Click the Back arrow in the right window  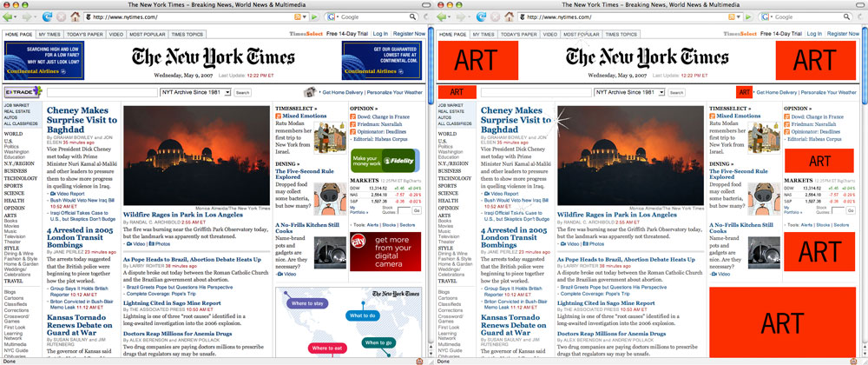tap(441, 17)
